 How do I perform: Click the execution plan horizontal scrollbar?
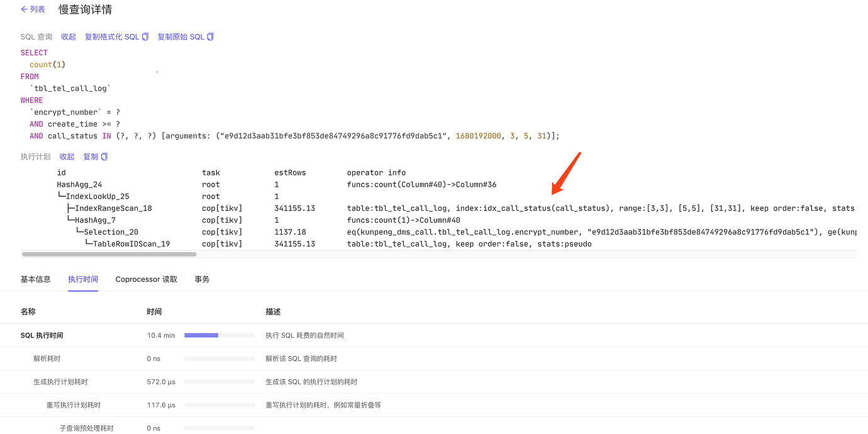click(109, 255)
